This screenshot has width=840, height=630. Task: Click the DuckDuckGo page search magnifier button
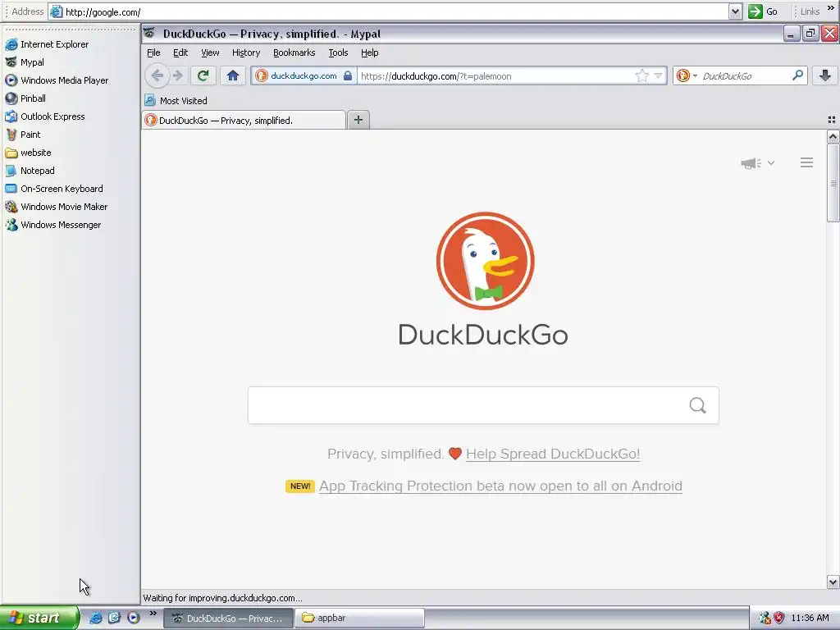[x=697, y=405]
